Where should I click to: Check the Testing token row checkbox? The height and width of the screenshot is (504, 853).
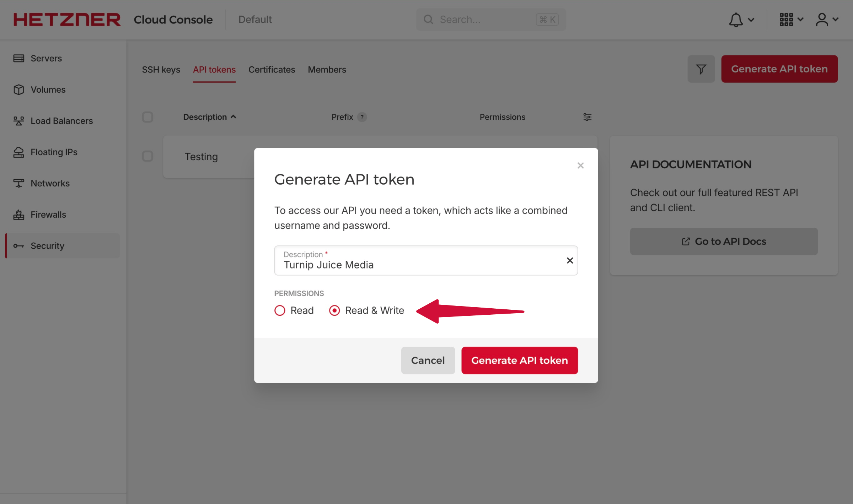pos(147,156)
